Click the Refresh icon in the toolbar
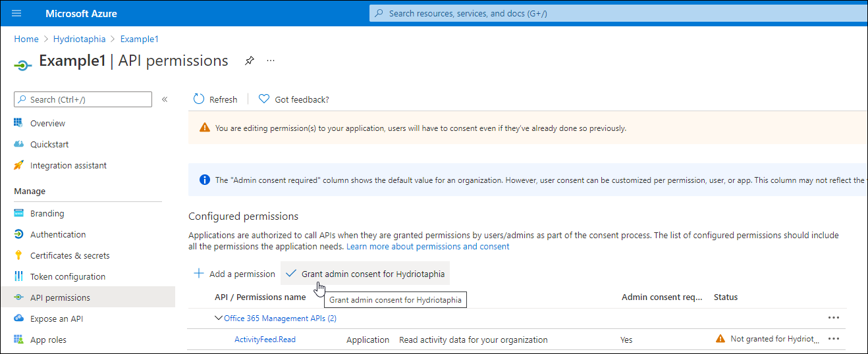 coord(199,99)
